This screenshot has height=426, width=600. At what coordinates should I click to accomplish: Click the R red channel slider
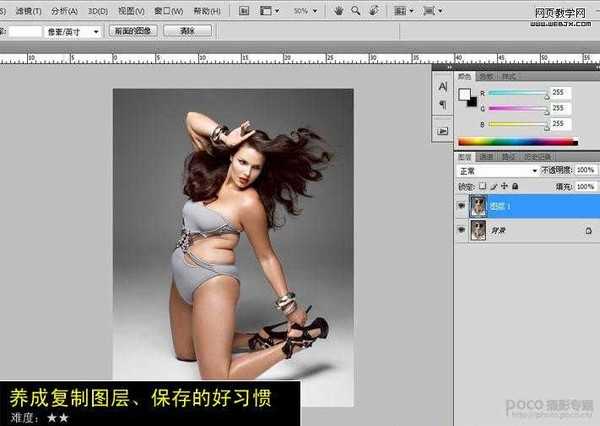click(x=515, y=93)
